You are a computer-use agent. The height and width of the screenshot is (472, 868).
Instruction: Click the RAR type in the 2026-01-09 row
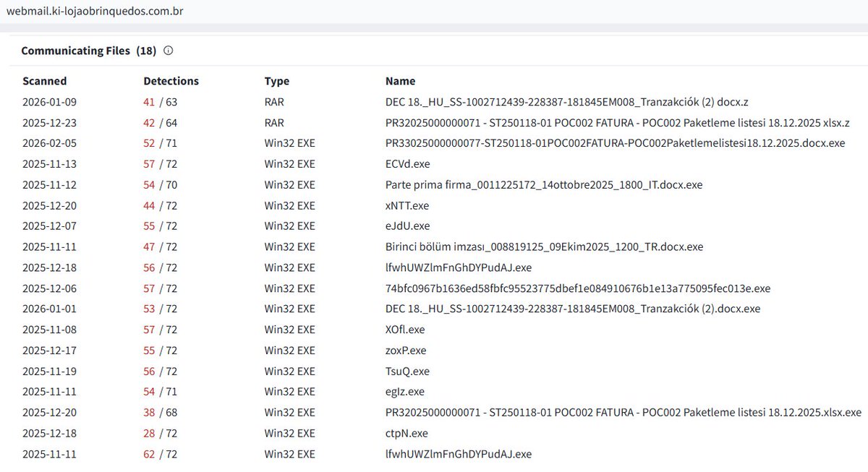point(274,102)
